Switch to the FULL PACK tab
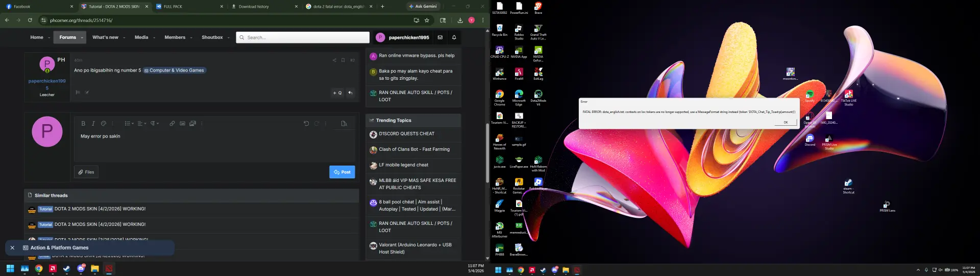The width and height of the screenshot is (980, 276). [189, 7]
